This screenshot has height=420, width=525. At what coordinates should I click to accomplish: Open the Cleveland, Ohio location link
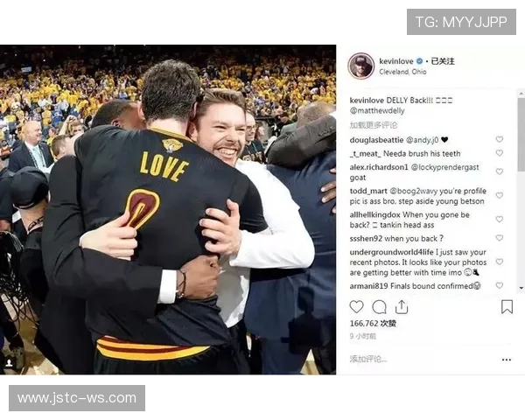tap(402, 72)
